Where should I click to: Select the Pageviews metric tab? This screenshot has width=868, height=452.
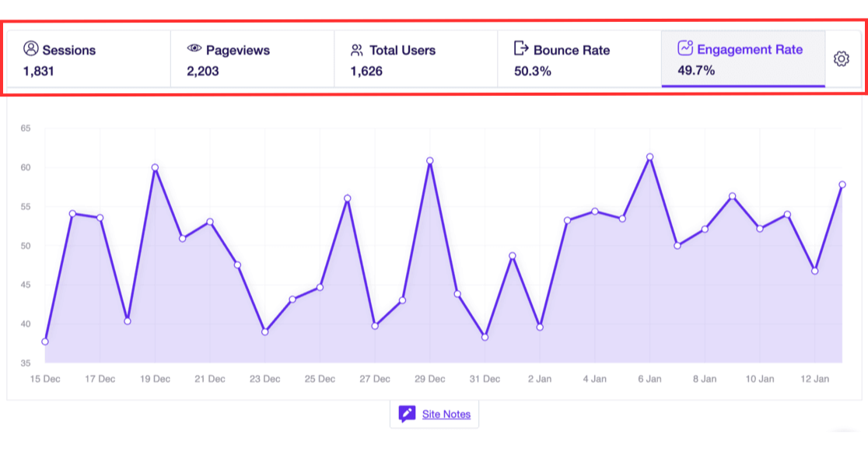click(253, 59)
